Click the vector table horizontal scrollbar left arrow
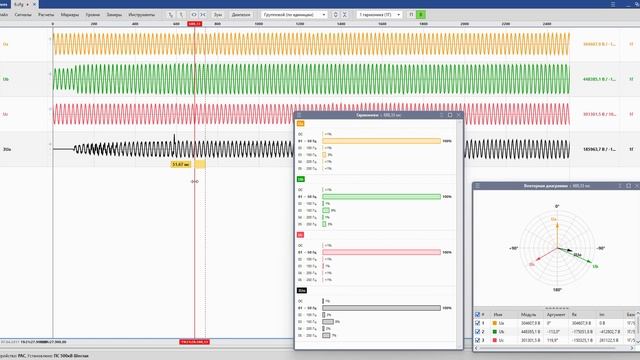640x360 pixels. pos(477,348)
